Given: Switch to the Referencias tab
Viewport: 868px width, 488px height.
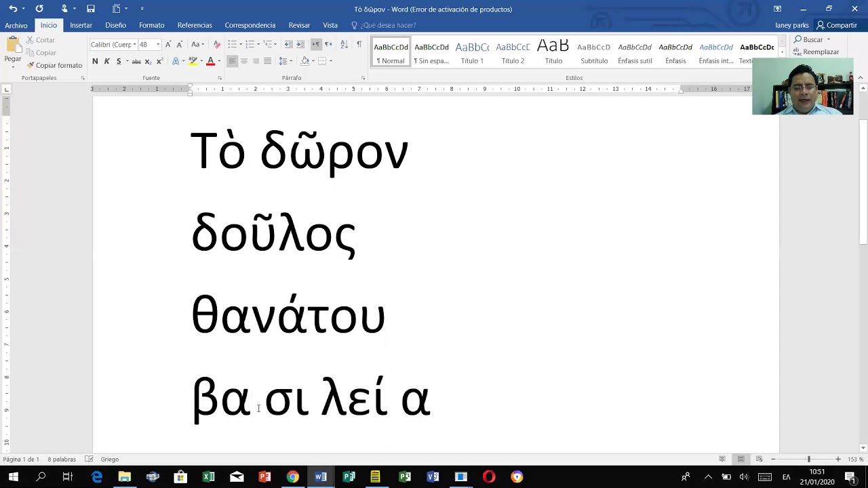Looking at the screenshot, I should click(195, 25).
